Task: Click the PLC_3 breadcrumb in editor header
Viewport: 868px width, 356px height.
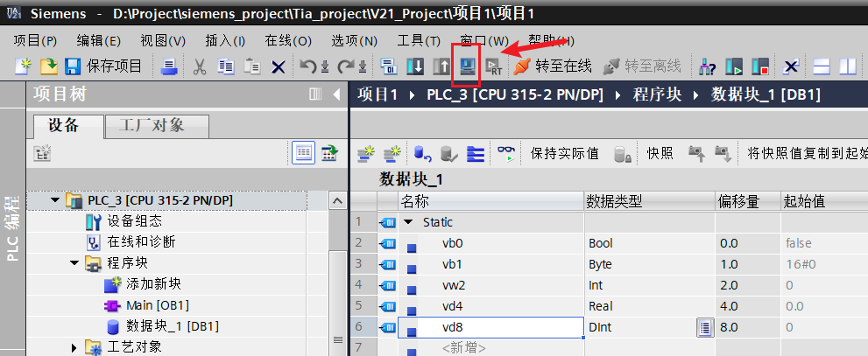Action: pos(514,94)
